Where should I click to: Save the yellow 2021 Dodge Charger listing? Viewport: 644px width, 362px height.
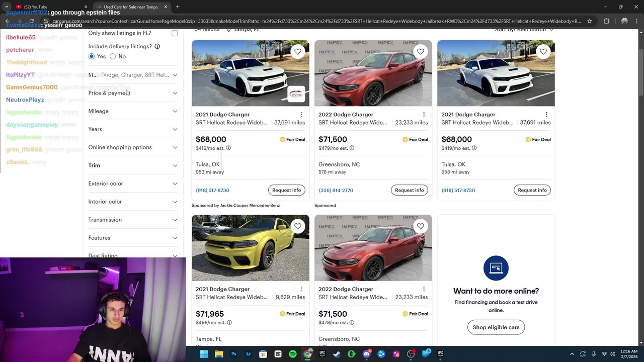pyautogui.click(x=298, y=226)
